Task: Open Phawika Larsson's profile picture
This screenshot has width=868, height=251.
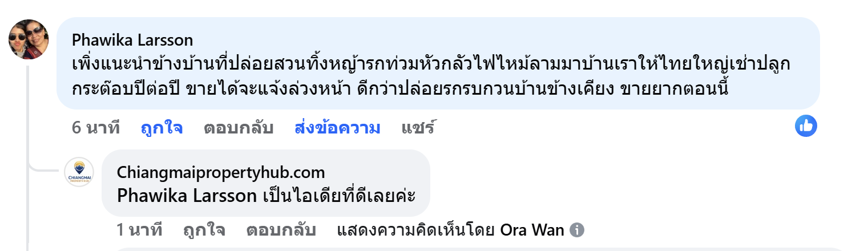Action: tap(29, 39)
